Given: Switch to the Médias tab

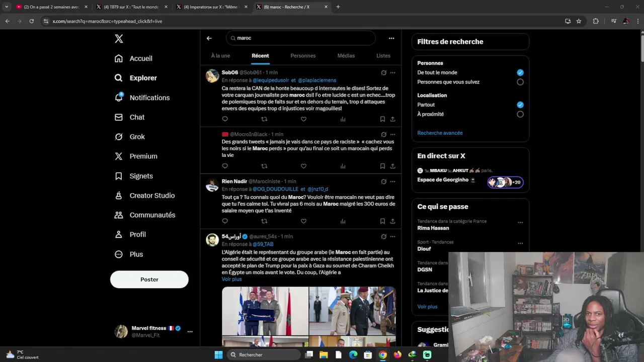Looking at the screenshot, I should pyautogui.click(x=346, y=56).
